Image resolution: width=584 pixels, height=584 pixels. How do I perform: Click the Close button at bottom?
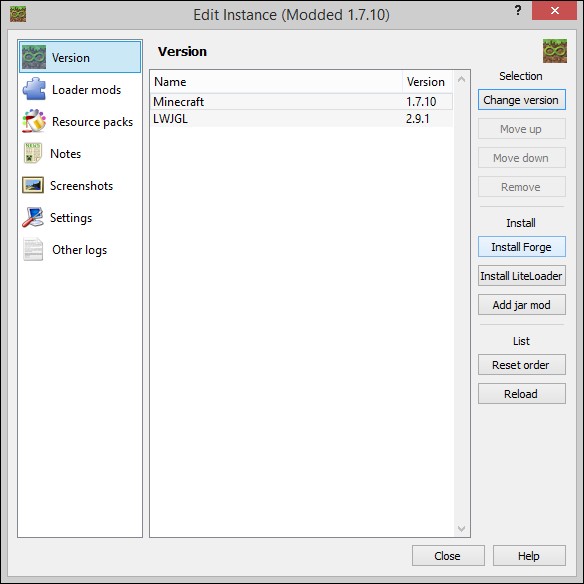click(448, 556)
